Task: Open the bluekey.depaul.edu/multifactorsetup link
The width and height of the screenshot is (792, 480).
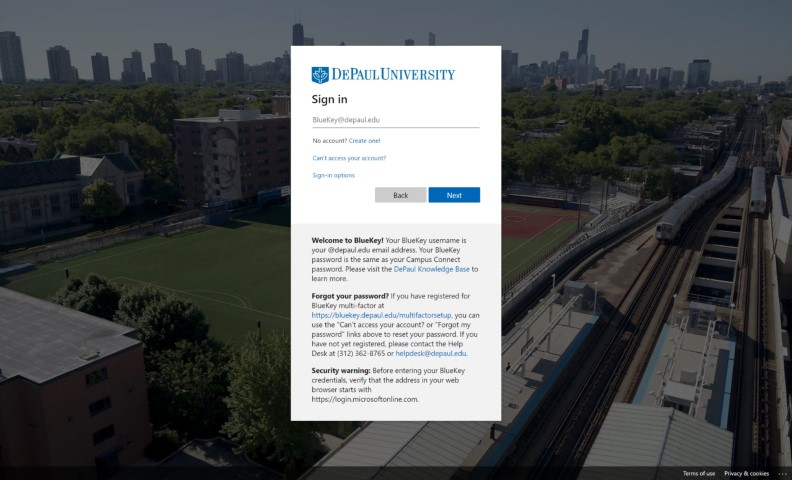Action: click(x=381, y=315)
